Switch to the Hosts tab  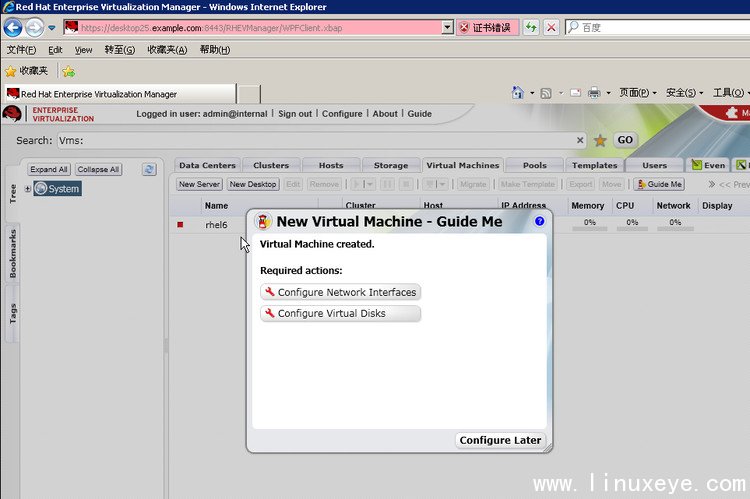coord(331,166)
